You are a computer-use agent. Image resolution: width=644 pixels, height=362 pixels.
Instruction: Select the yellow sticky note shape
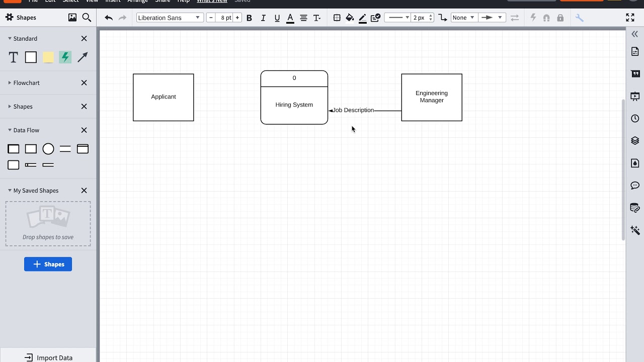pos(48,57)
